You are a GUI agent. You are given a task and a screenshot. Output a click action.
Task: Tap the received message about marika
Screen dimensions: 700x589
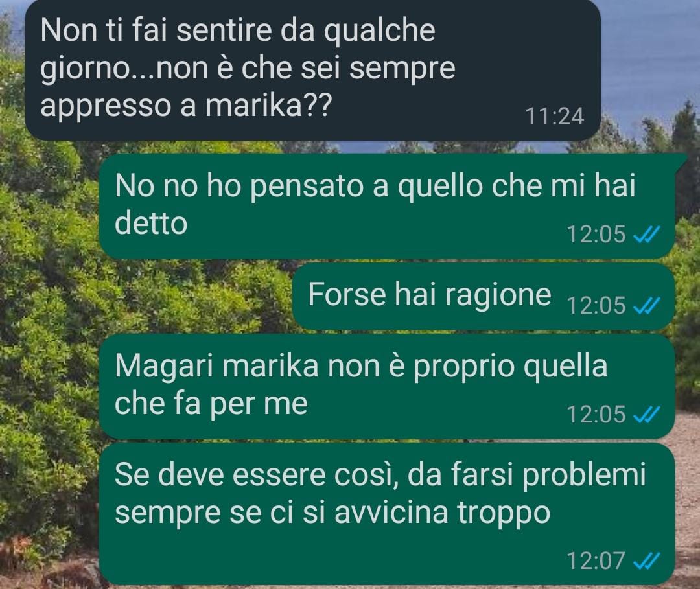pyautogui.click(x=312, y=69)
